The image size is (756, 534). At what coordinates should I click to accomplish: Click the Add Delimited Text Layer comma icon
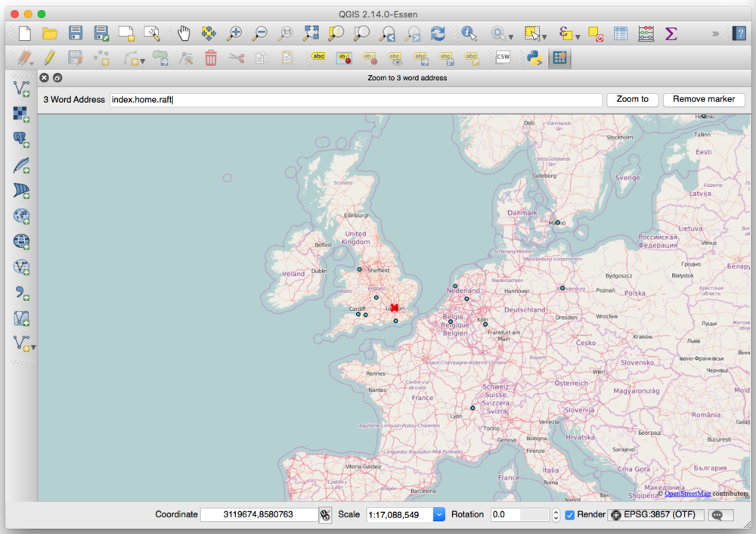coord(22,292)
